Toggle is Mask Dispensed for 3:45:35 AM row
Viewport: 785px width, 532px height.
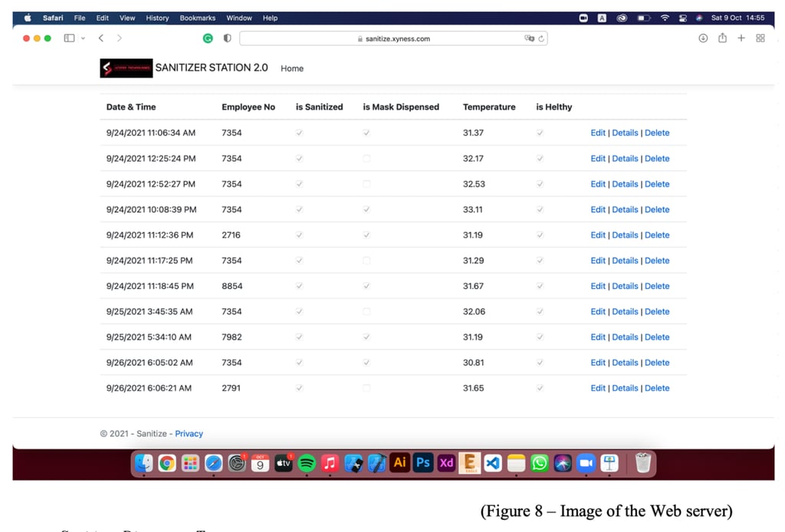pos(366,311)
